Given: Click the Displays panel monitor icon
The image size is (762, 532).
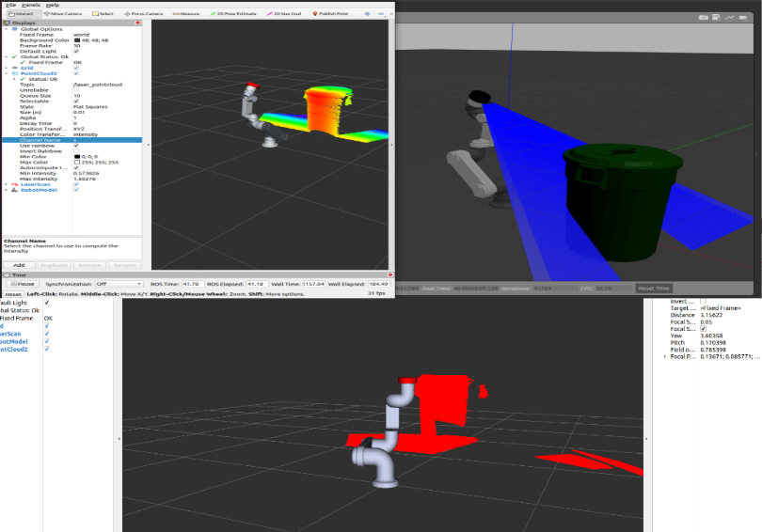Looking at the screenshot, I should 7,23.
